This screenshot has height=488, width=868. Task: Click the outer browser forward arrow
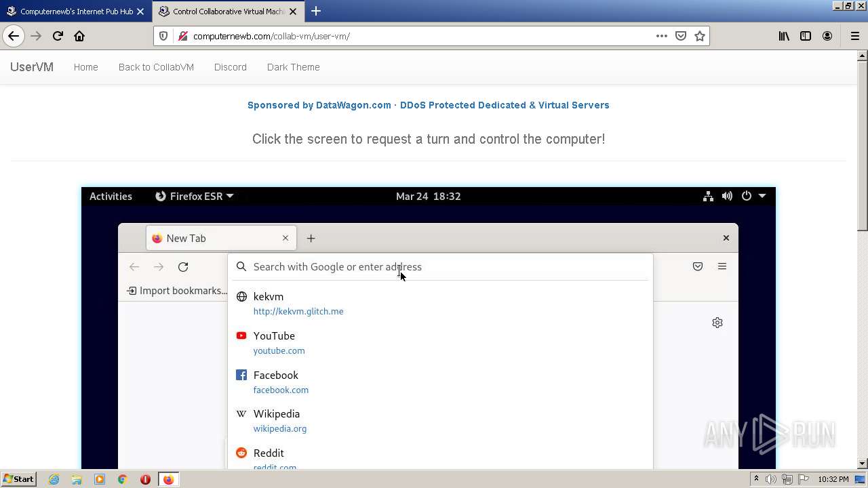tap(36, 36)
